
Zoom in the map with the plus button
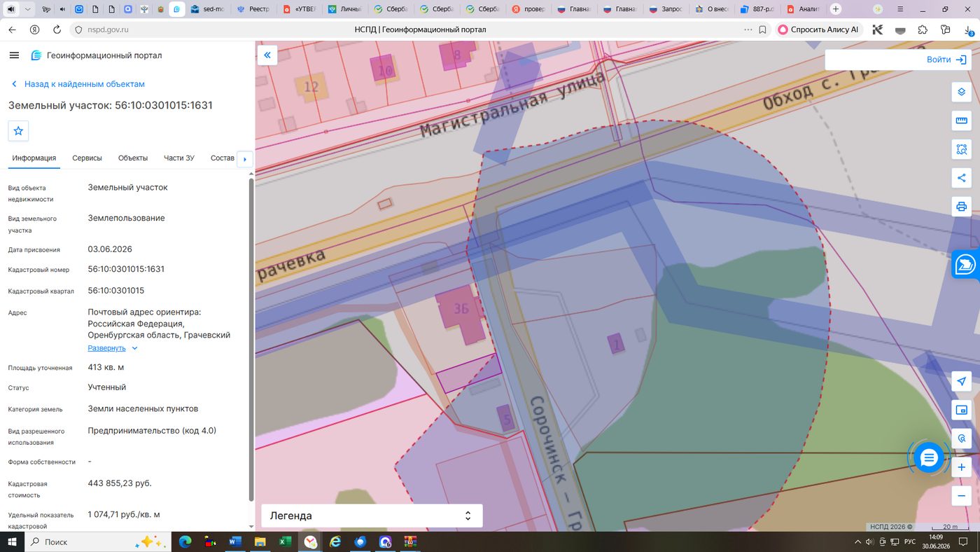[x=962, y=467]
